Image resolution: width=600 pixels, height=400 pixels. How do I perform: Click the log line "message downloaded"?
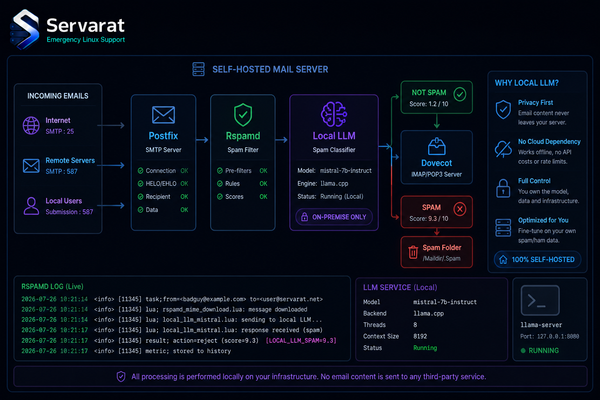pyautogui.click(x=164, y=309)
